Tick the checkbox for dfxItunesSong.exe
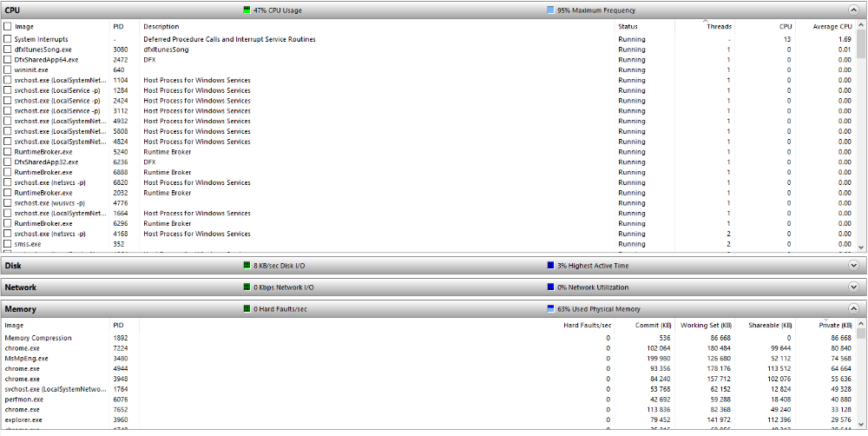 7,50
